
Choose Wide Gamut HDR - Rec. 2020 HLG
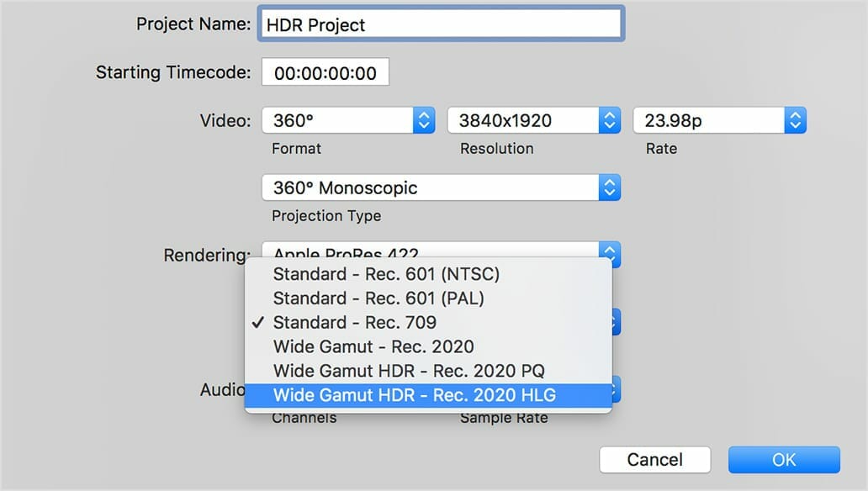[x=428, y=395]
